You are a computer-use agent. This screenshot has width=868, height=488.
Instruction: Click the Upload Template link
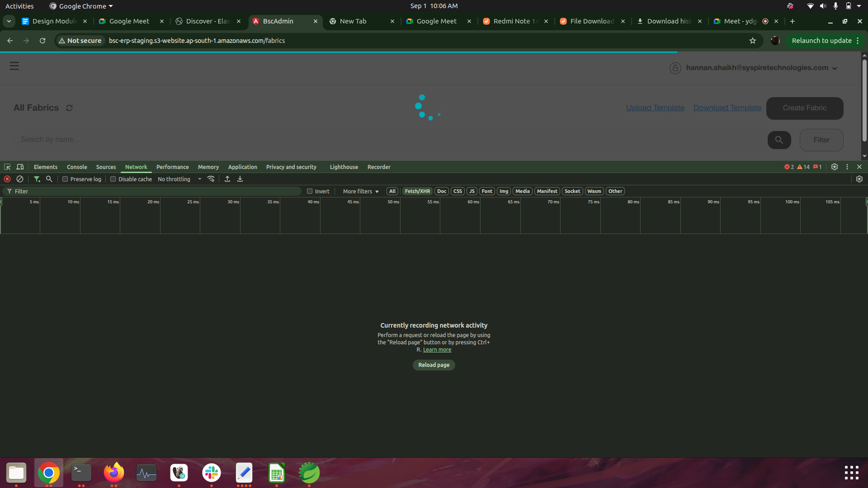655,108
